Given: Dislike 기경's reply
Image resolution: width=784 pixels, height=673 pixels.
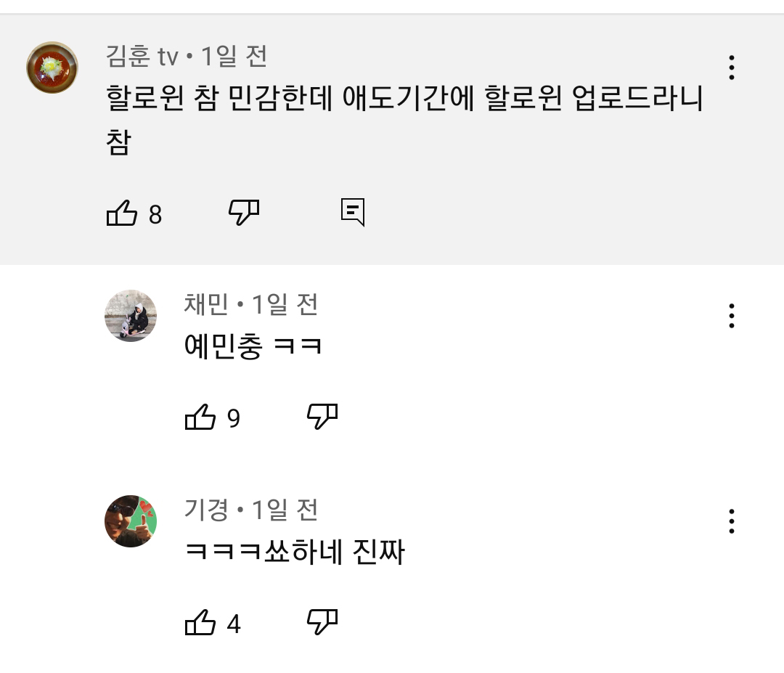Looking at the screenshot, I should [322, 622].
